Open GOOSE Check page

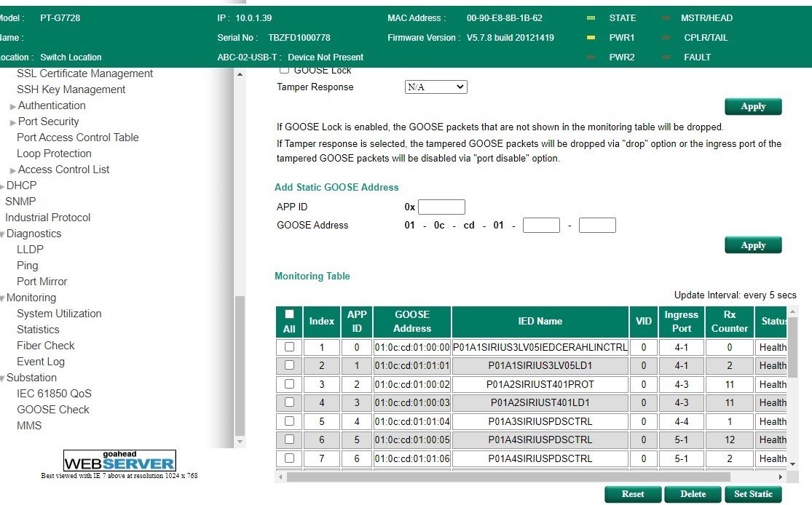(53, 410)
